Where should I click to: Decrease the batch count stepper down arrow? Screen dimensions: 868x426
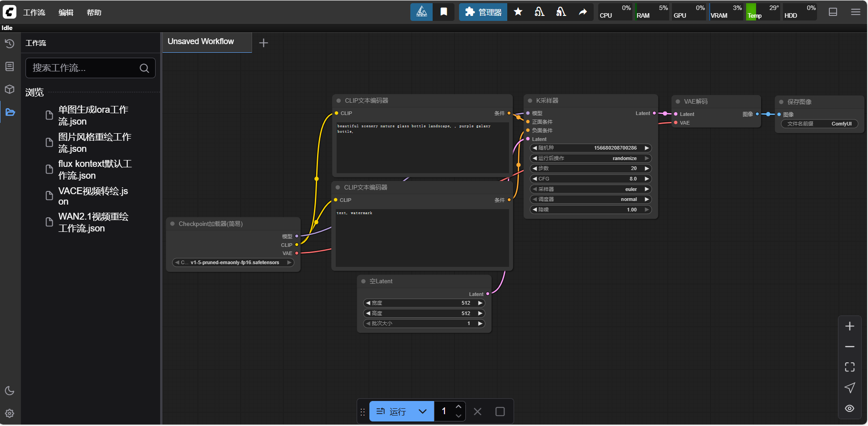459,416
